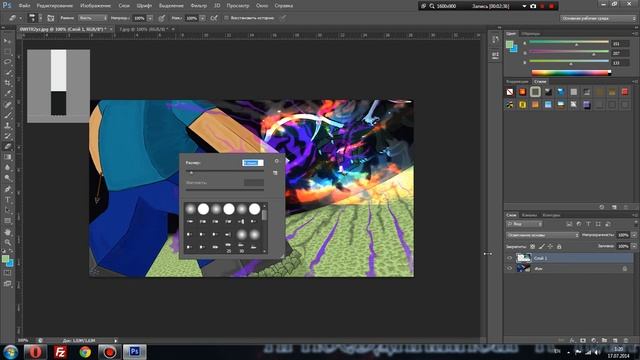Viewport: 640px width, 360px height.
Task: Select the Lasso tool
Action: [x=7, y=62]
